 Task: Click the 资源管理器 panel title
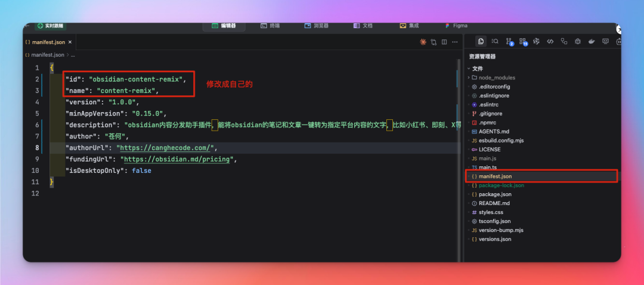482,57
